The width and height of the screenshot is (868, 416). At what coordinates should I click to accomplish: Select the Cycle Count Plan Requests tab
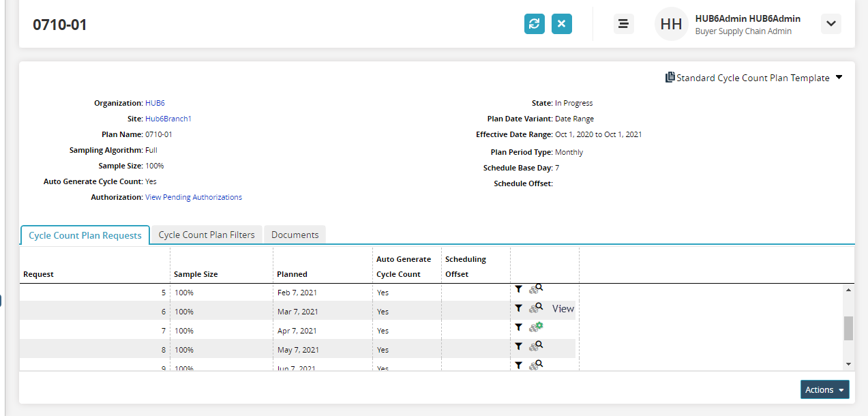[85, 235]
